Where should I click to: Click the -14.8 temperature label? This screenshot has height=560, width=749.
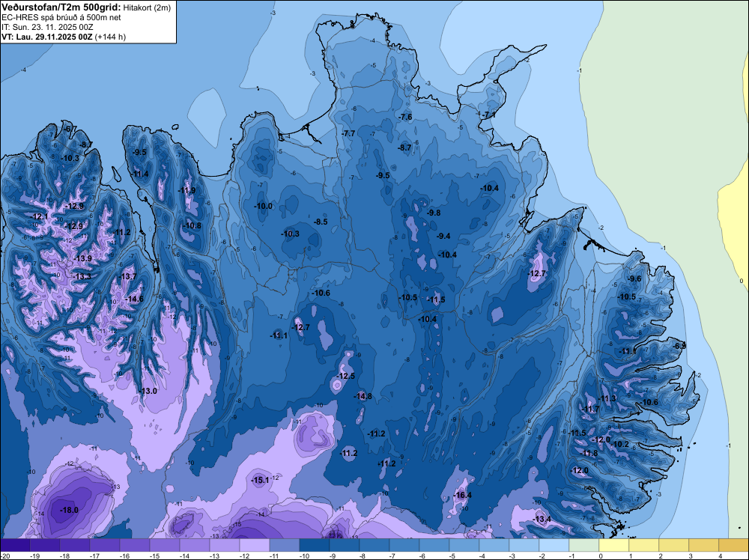pos(363,396)
